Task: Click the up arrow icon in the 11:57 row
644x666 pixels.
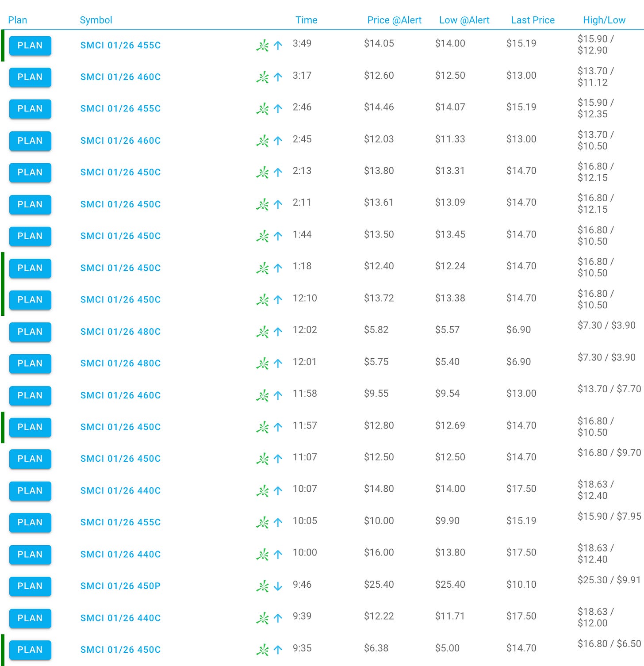Action: pyautogui.click(x=278, y=427)
